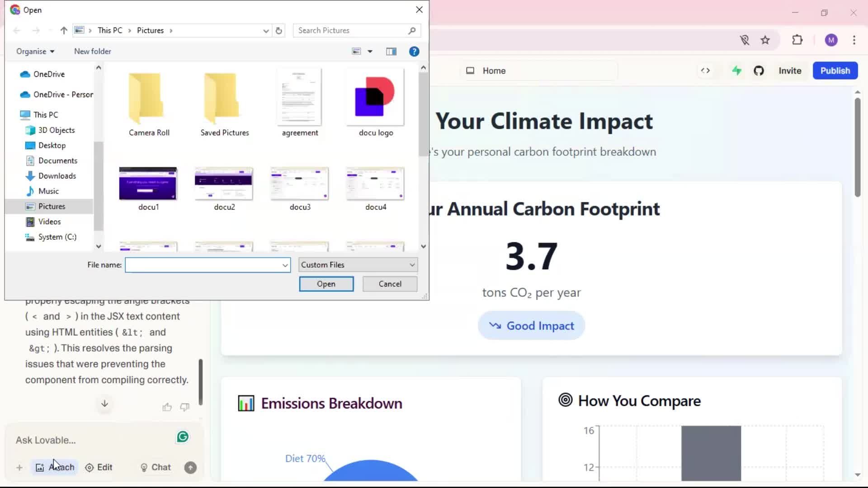Expand the File name history dropdown
This screenshot has width=868, height=488.
285,265
